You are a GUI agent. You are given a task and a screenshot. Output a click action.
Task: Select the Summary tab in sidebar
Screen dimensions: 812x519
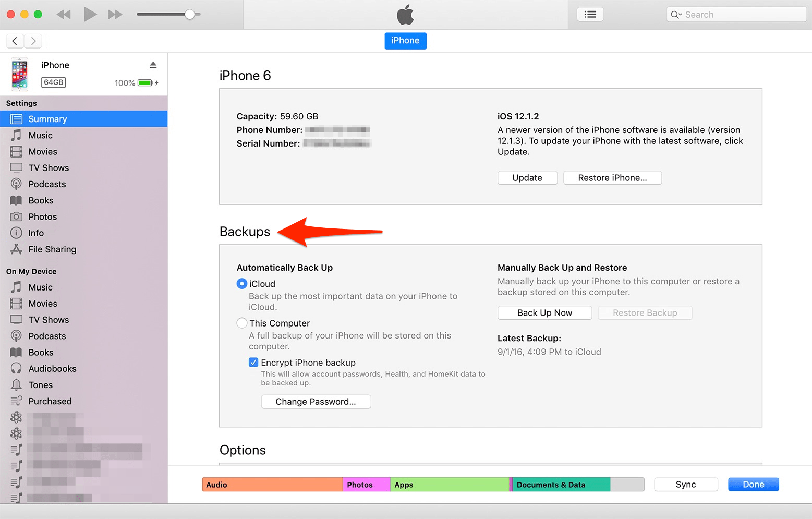[x=47, y=118]
